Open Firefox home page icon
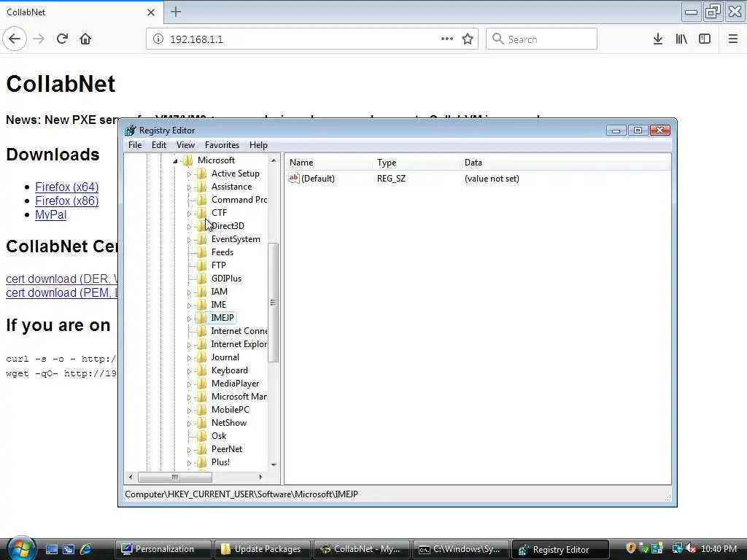This screenshot has width=747, height=560. (x=85, y=39)
